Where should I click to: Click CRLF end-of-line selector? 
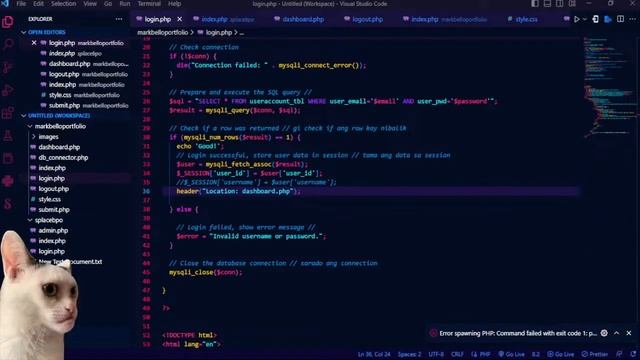(x=457, y=354)
